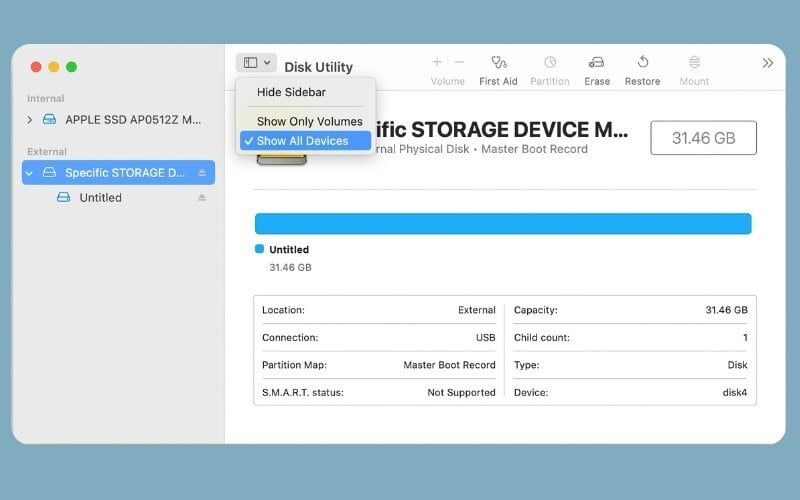Click the USB connection value
This screenshot has width=800, height=500.
pos(485,337)
